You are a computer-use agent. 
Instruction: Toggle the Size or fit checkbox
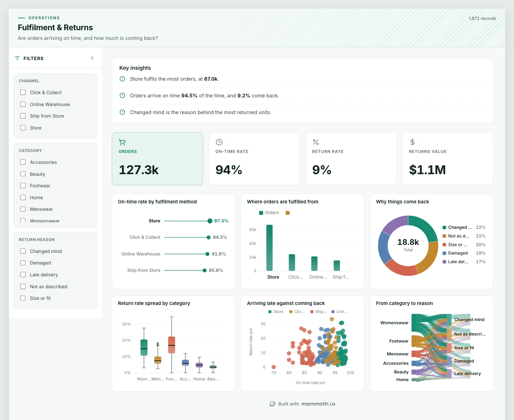(23, 298)
